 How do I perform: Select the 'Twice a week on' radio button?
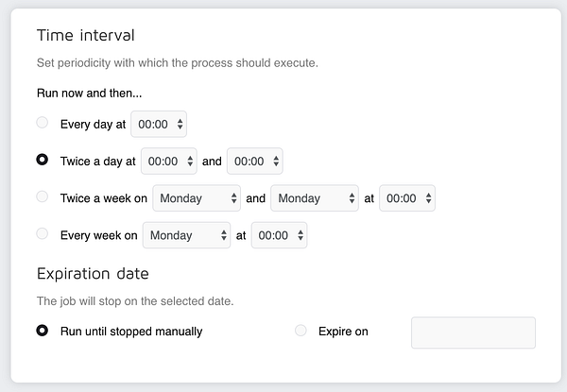tap(42, 197)
